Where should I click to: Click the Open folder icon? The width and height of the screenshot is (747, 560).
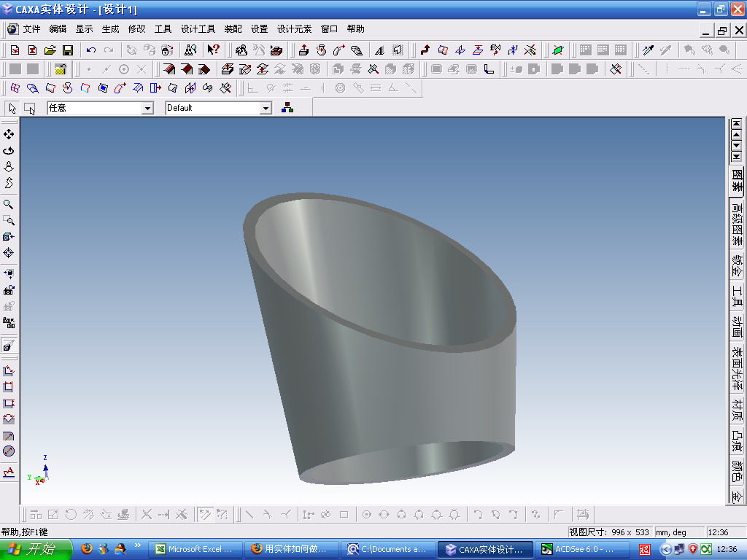pos(50,50)
